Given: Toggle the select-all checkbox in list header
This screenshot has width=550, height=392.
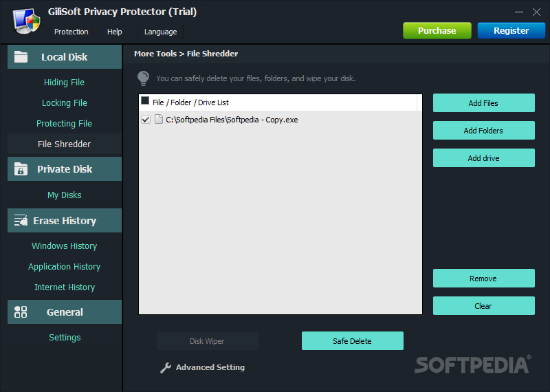Looking at the screenshot, I should coord(145,101).
